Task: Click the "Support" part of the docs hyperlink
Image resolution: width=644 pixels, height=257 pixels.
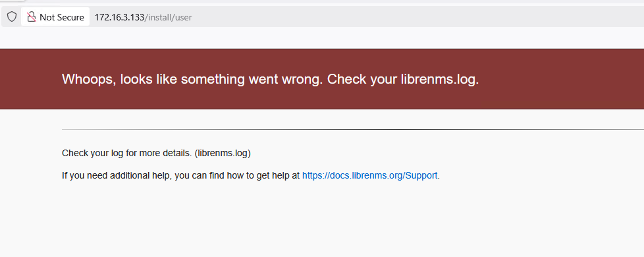Action: tap(421, 175)
